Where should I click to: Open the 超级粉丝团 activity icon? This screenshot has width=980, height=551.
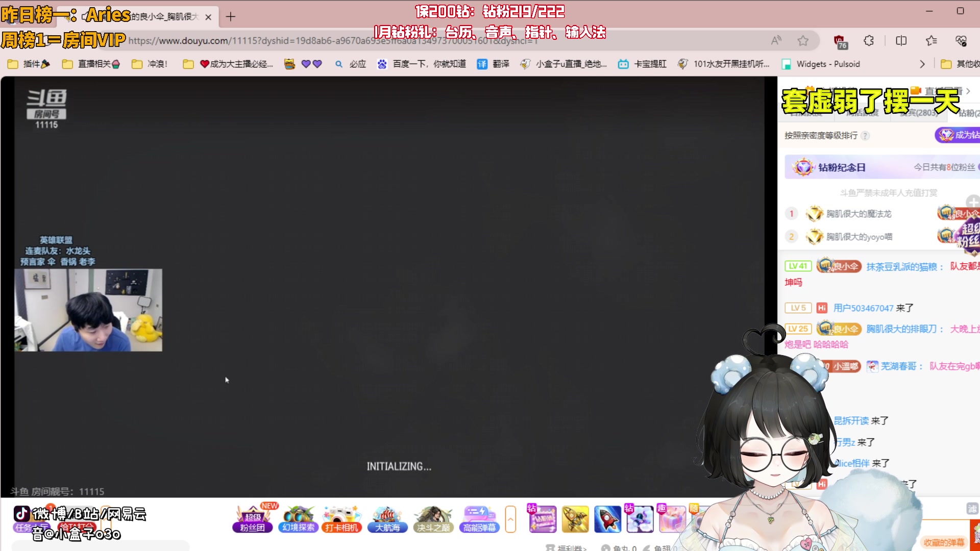tap(252, 519)
